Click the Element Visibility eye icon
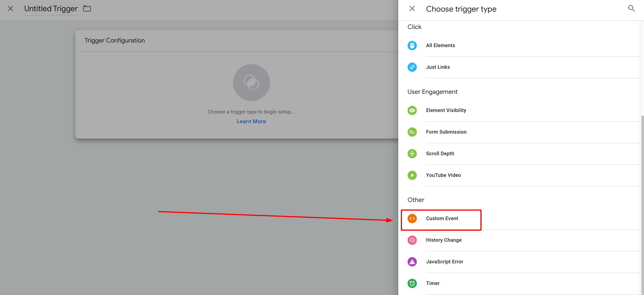Screen dimensions: 644x295 pos(412,110)
